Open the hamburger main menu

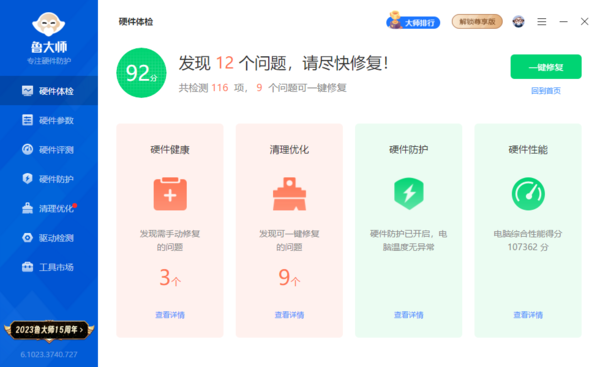click(x=541, y=22)
